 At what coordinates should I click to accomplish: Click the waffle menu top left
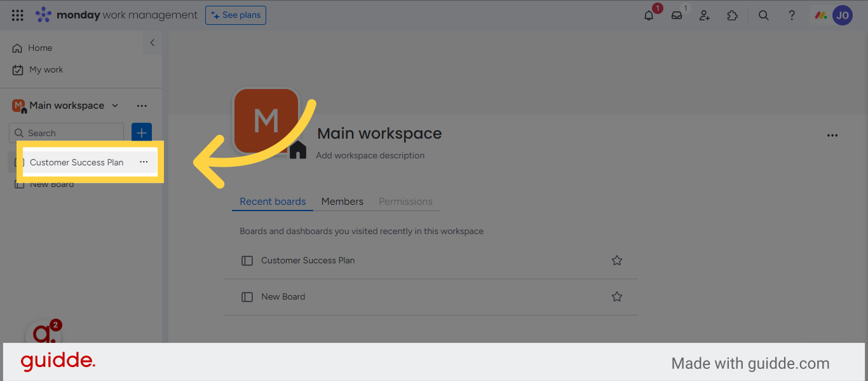(17, 15)
